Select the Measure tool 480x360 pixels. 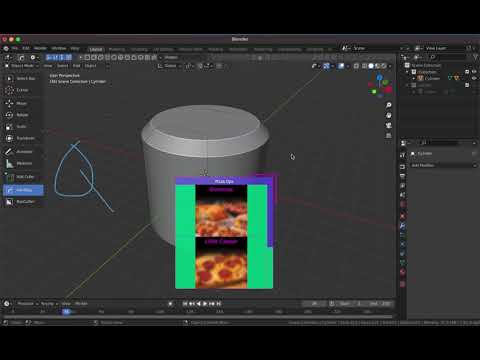(21, 163)
